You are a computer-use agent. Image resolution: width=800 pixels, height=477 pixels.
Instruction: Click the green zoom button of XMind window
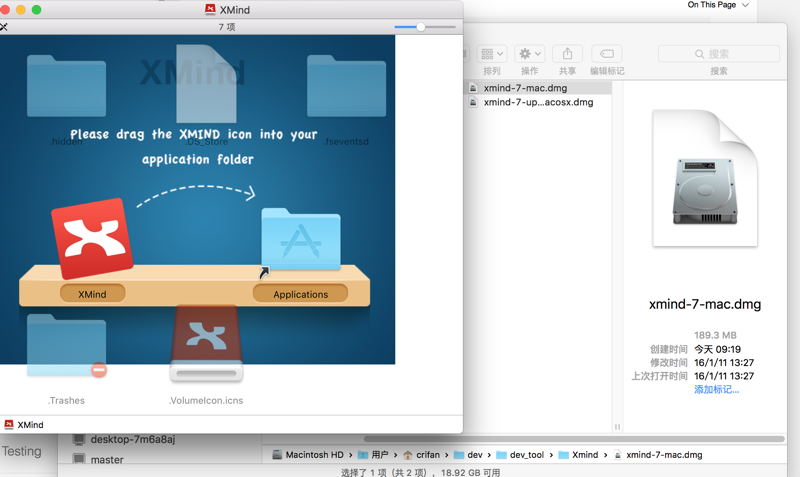tap(36, 10)
